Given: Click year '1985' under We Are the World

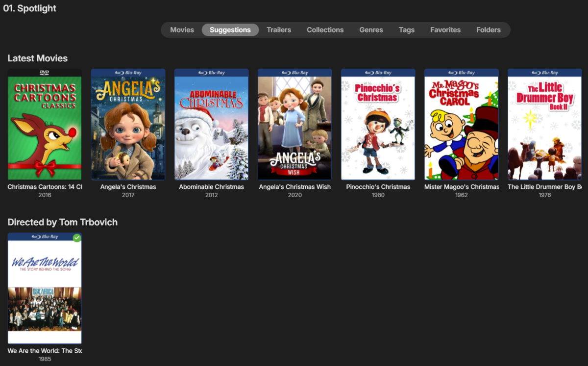Looking at the screenshot, I should point(45,359).
